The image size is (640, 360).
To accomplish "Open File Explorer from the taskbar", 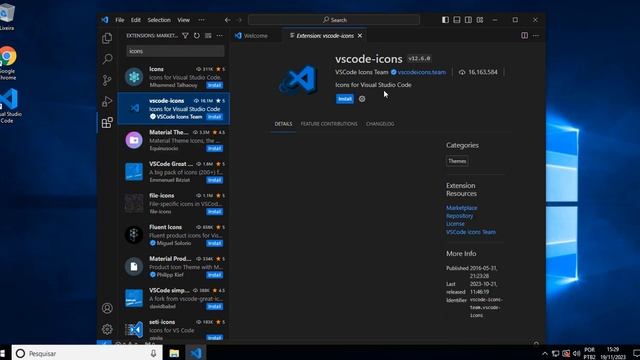I will [174, 353].
